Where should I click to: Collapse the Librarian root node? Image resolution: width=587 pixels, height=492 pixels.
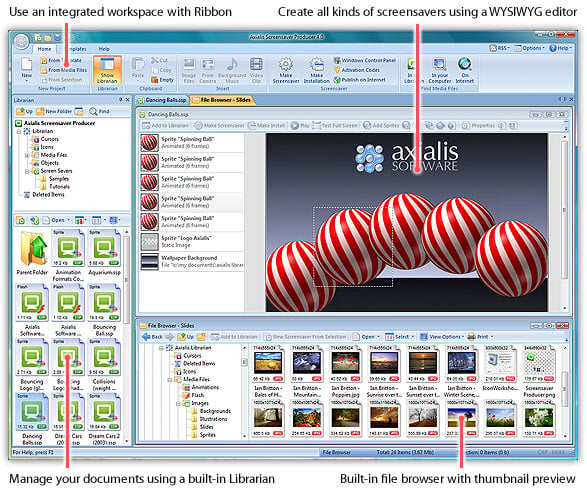pyautogui.click(x=19, y=131)
